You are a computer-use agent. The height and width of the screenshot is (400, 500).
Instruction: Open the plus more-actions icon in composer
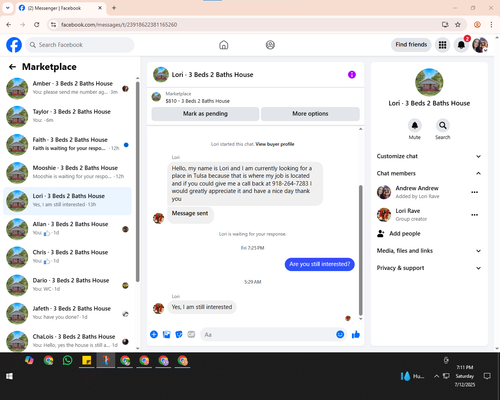tap(154, 334)
